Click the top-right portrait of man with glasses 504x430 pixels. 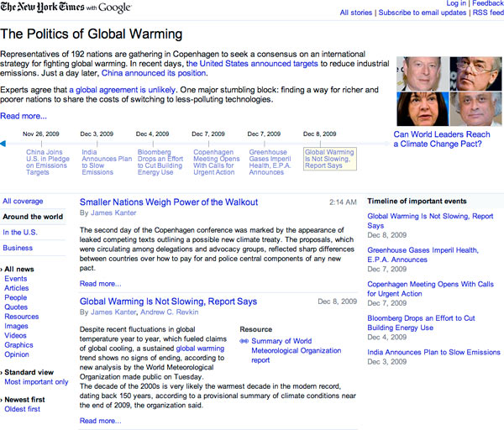(x=475, y=74)
